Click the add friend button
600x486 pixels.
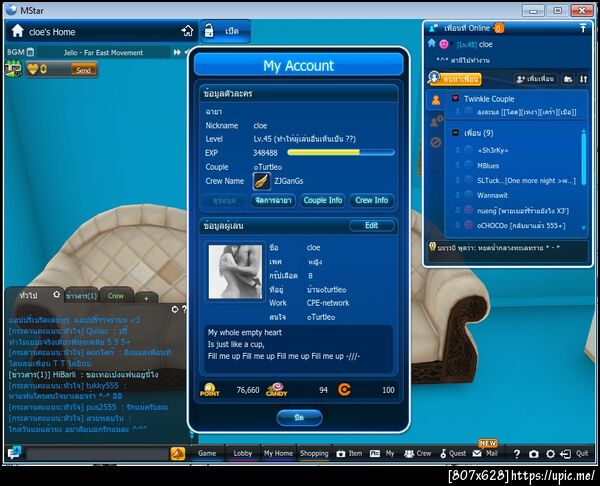535,79
